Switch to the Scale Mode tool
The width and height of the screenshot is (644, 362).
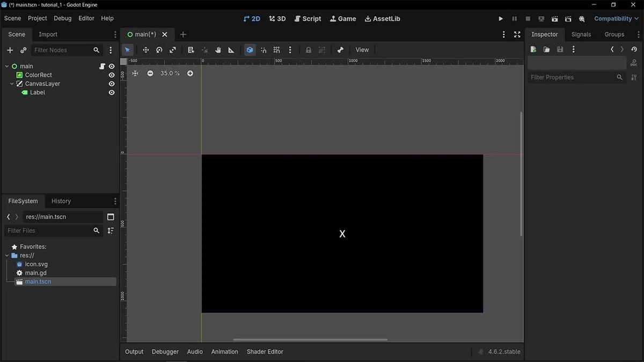[x=173, y=50]
